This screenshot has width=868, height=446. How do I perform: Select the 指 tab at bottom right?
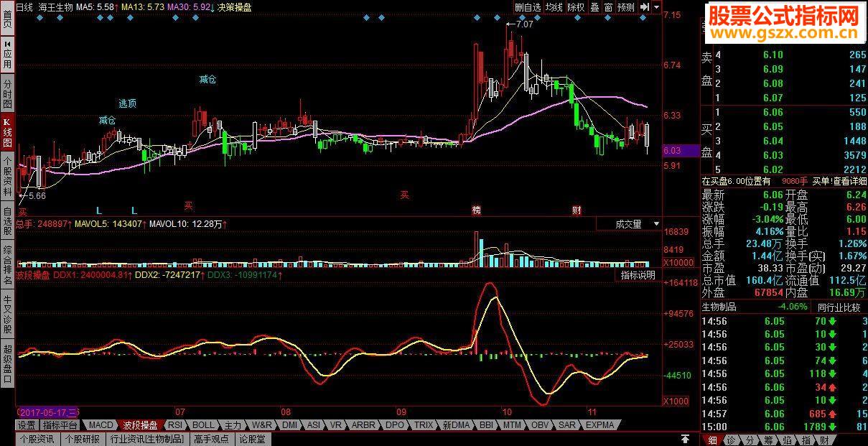[x=806, y=440]
